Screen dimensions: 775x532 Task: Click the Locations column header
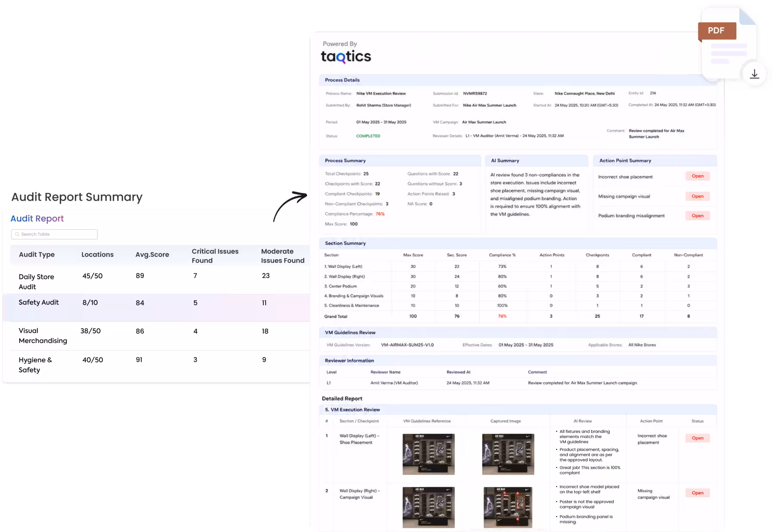click(97, 254)
